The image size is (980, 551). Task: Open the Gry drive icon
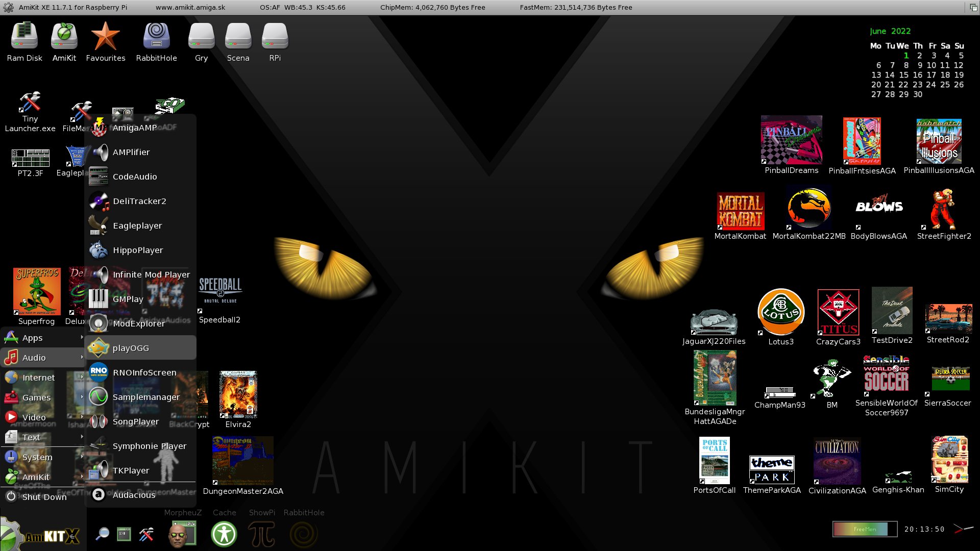(x=201, y=36)
